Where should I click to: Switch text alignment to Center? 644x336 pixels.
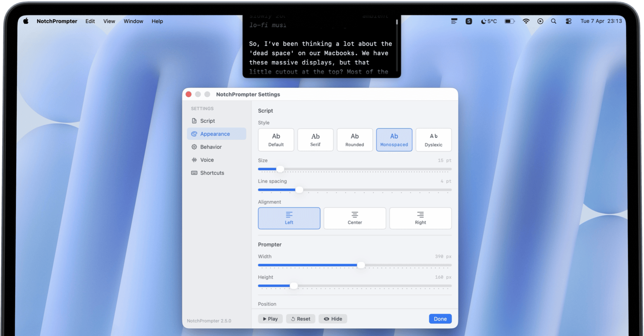pyautogui.click(x=354, y=218)
